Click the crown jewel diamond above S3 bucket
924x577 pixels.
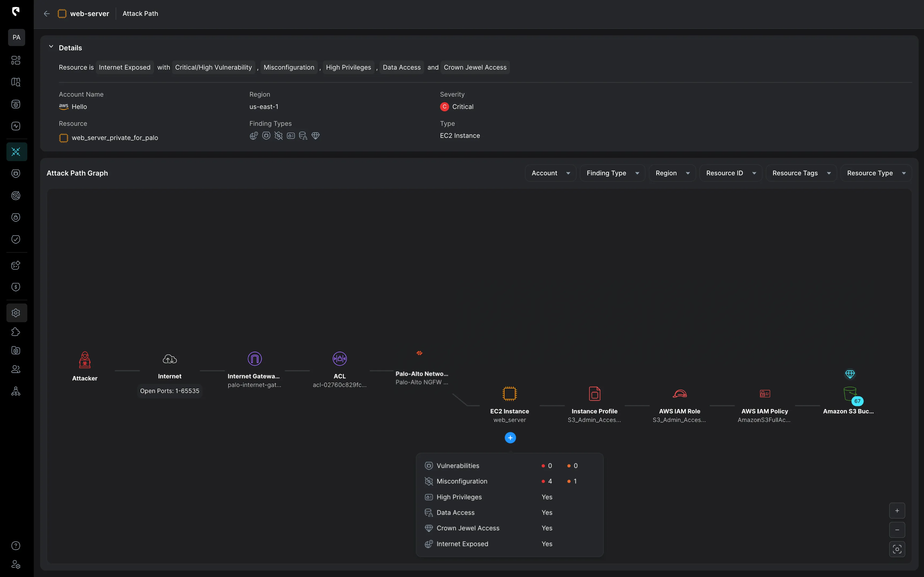pos(850,374)
